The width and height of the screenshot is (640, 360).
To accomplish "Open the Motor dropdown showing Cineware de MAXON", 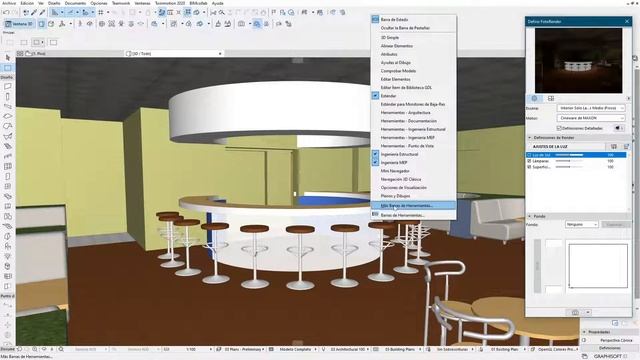I will tap(591, 118).
